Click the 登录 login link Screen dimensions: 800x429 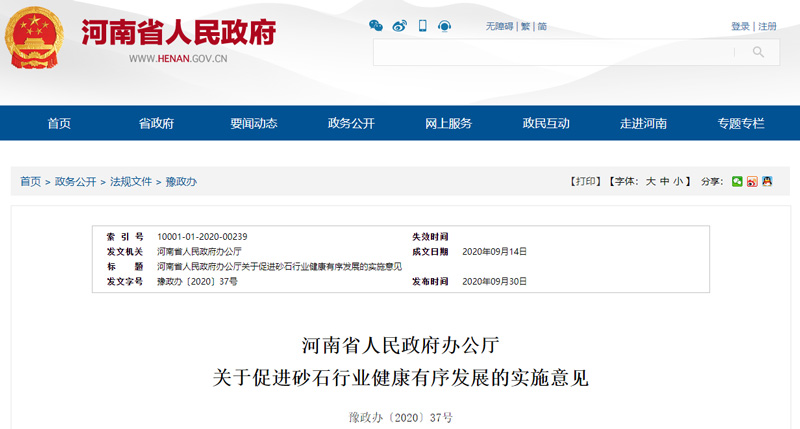pos(740,26)
